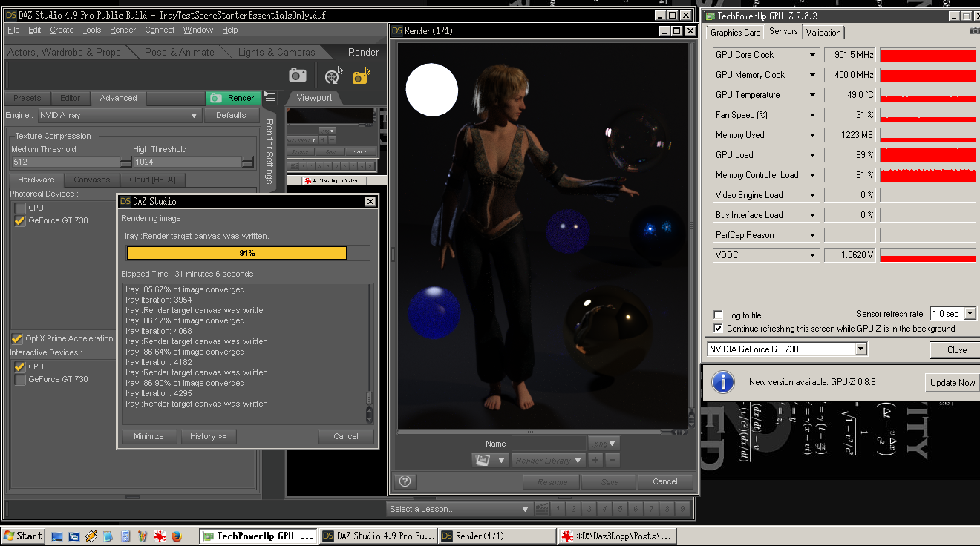Screen dimensions: 980x546
Task: Enable the Log to file checkbox
Action: pyautogui.click(x=718, y=315)
